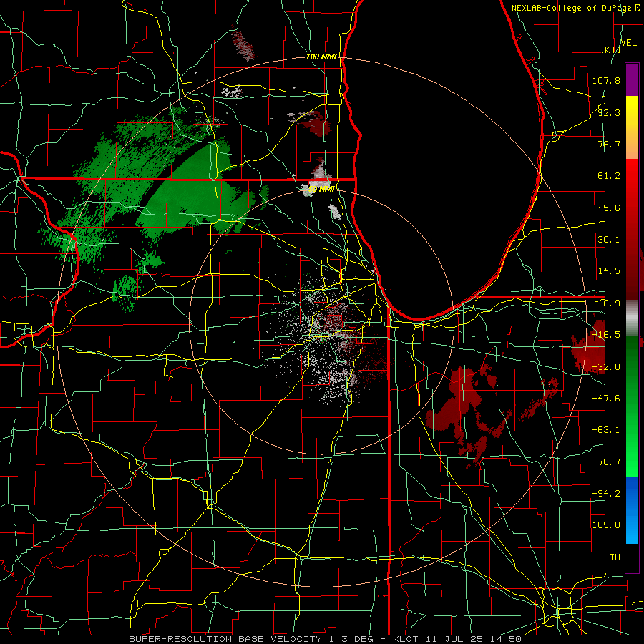Click the 50 NMI range ring label
This screenshot has height=644, width=644.
321,190
